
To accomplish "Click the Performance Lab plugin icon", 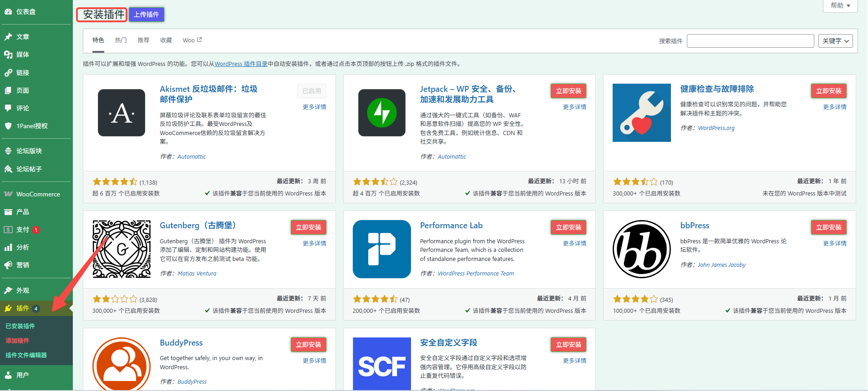I will point(381,249).
